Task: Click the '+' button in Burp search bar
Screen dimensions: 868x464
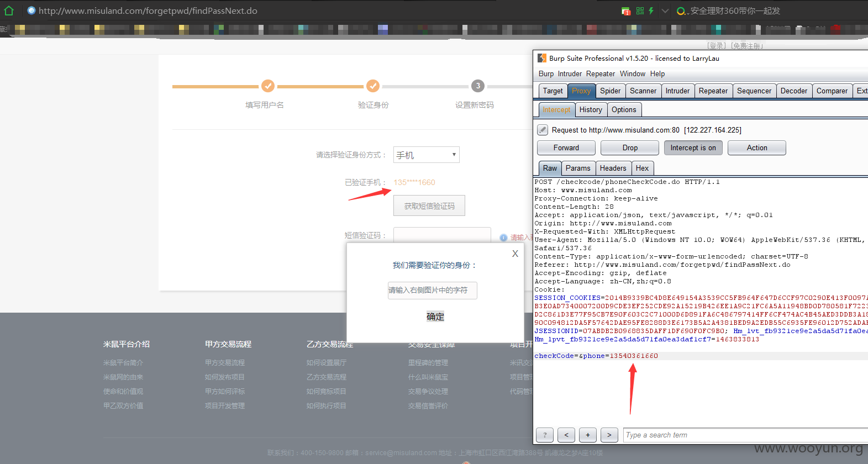Action: pos(588,435)
